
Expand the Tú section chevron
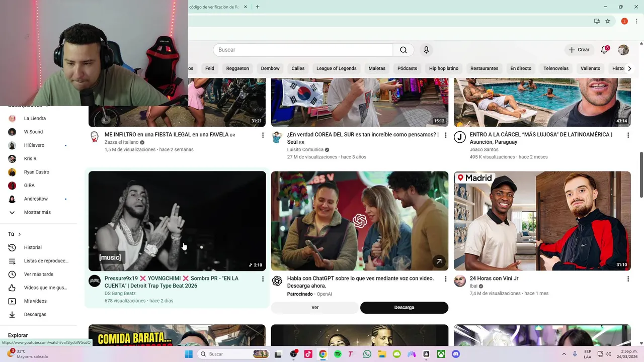click(20, 234)
